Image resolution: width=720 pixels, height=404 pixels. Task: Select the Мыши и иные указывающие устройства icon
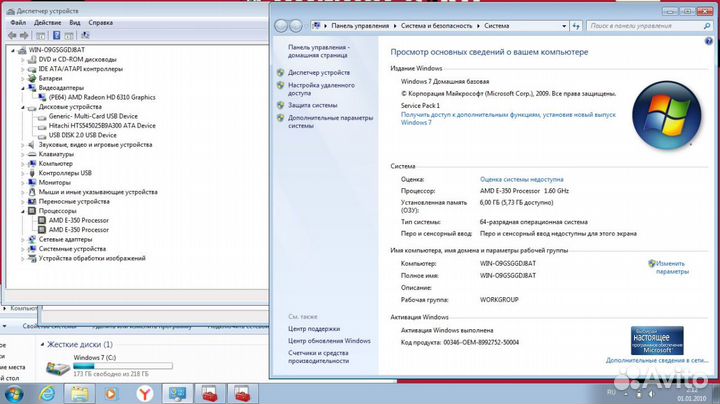tap(32, 192)
